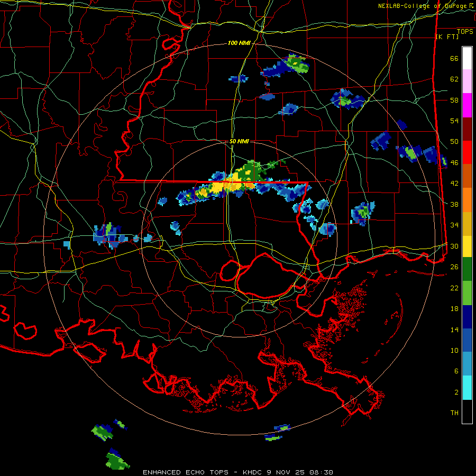
Task: Select the bright red legend swatch
Action: tap(467, 152)
